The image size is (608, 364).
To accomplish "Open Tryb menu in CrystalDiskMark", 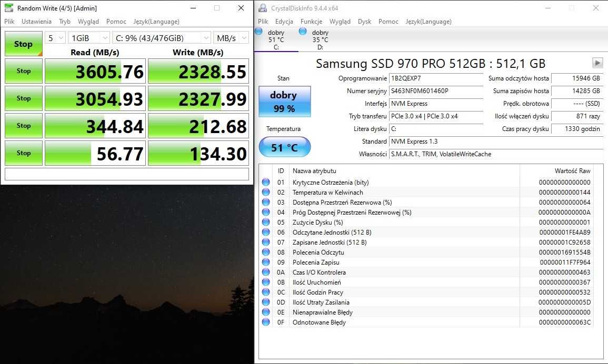I will [x=65, y=22].
